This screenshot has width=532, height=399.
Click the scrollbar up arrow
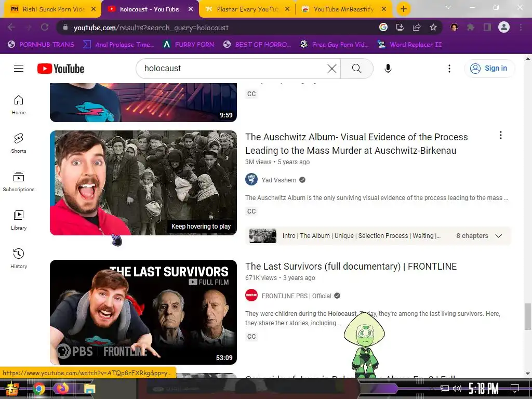[528, 59]
